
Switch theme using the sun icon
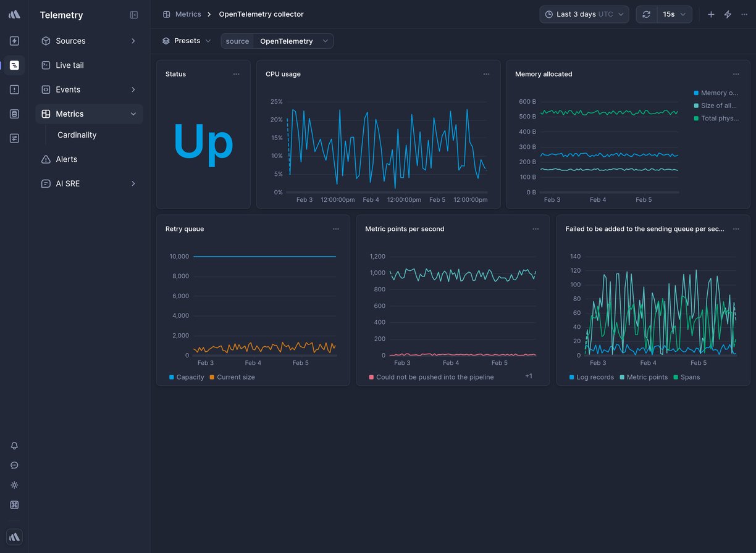click(x=14, y=485)
